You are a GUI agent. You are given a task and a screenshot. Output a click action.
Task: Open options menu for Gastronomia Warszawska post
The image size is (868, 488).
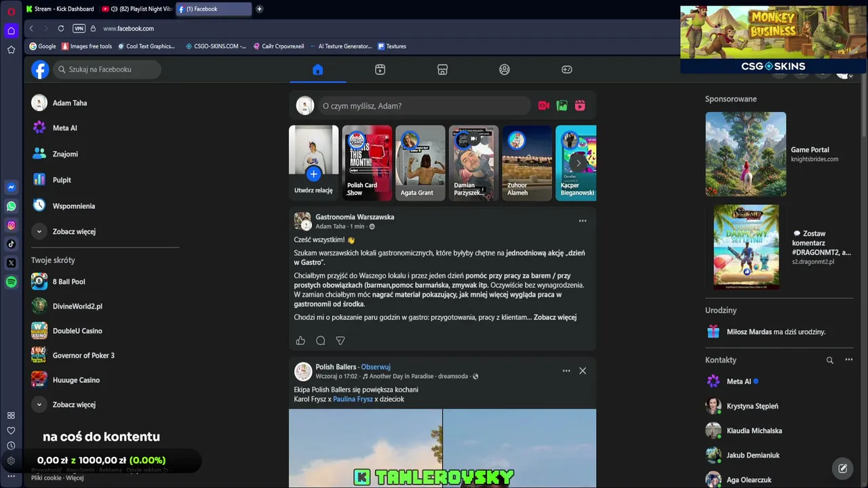[583, 221]
